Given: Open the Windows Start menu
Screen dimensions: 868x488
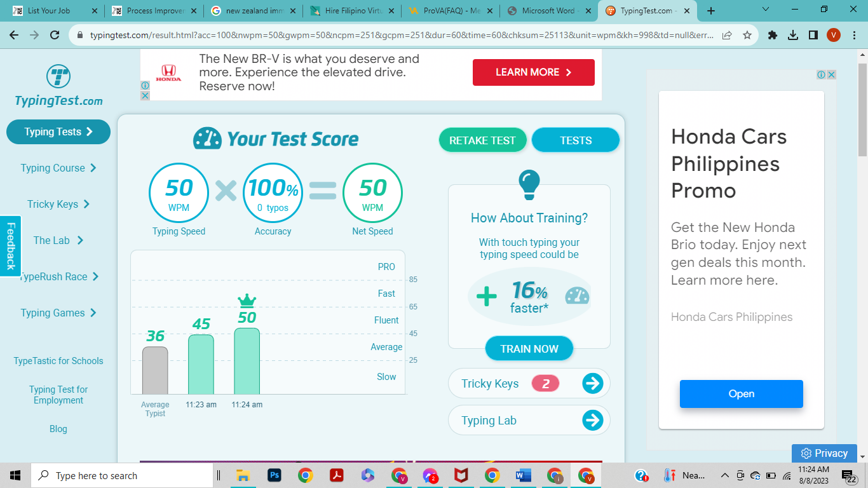Looking at the screenshot, I should [15, 475].
